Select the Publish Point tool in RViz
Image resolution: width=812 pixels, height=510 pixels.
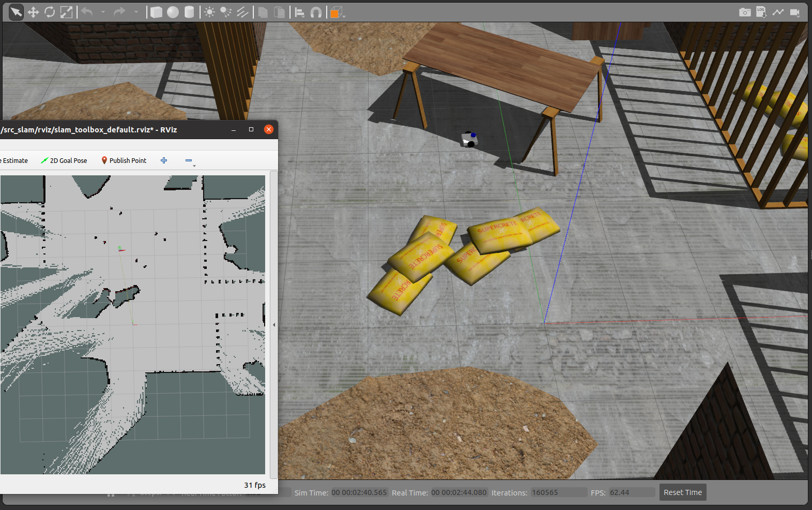tap(124, 160)
